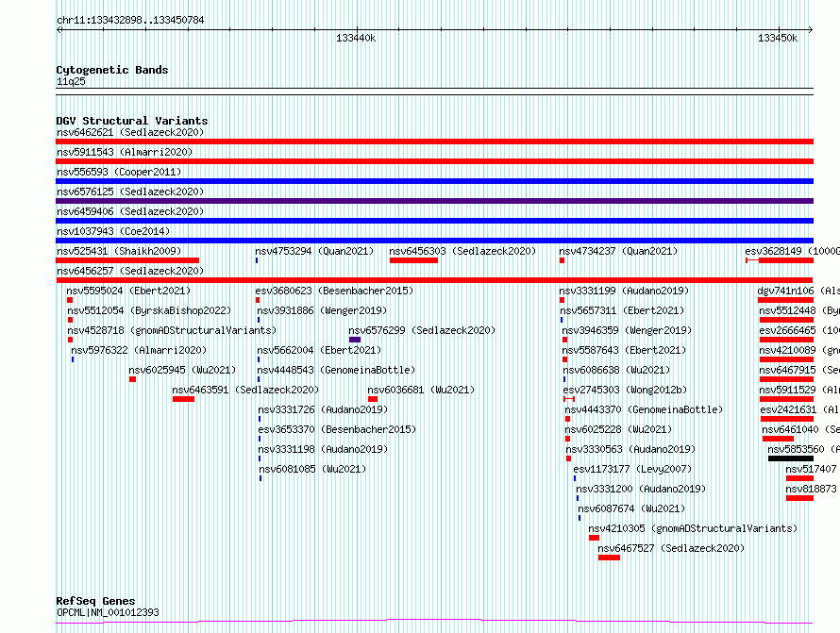
Task: Click the nsv5587643 (Ebert2021) label
Action: 624,350
